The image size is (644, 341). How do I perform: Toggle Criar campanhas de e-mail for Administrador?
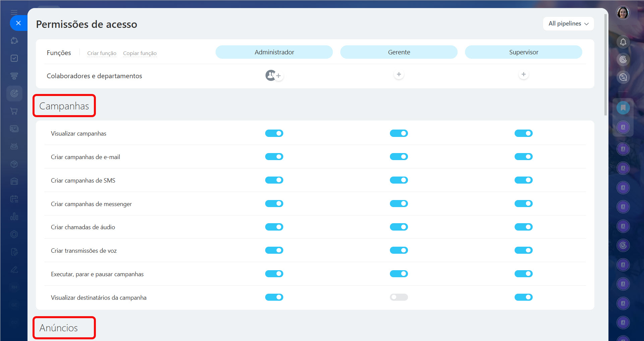pos(274,156)
